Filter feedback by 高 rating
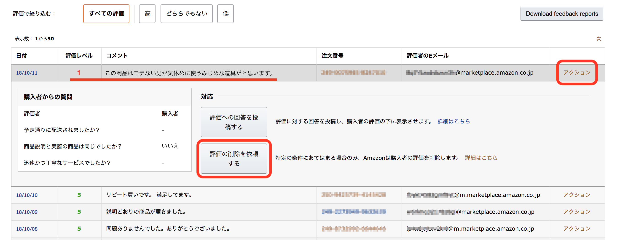644x240 pixels. (x=147, y=14)
